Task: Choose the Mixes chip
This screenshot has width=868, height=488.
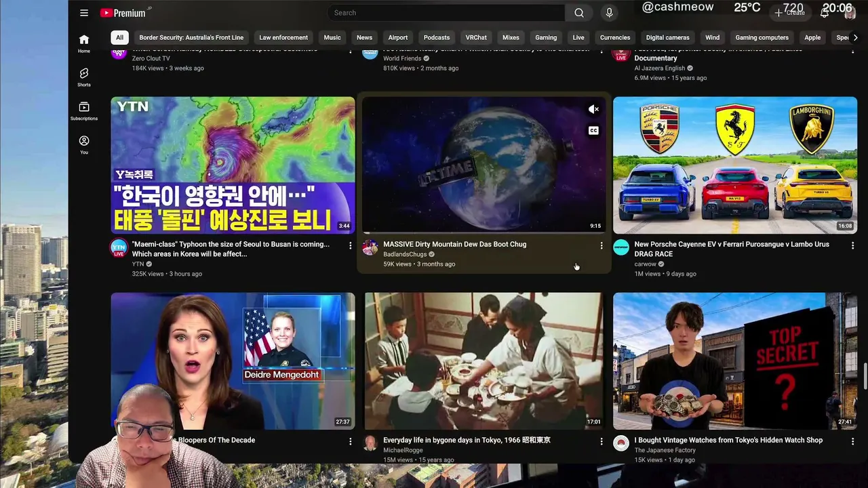Action: [x=511, y=38]
